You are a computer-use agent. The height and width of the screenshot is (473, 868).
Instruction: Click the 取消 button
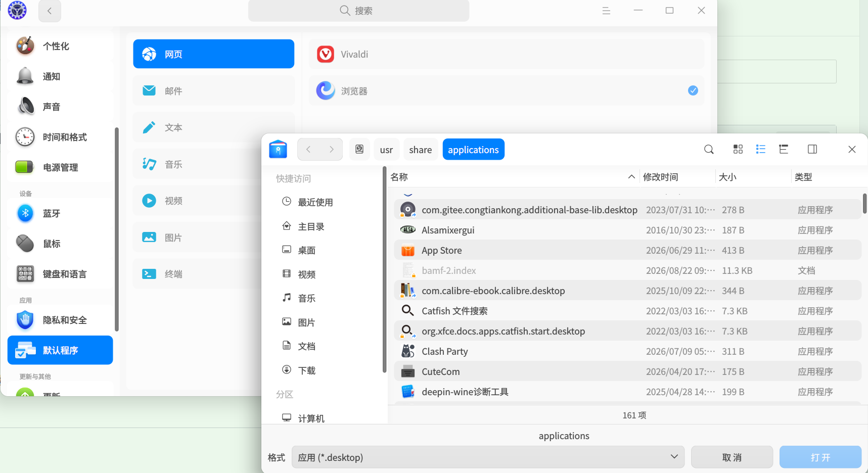[732, 457]
